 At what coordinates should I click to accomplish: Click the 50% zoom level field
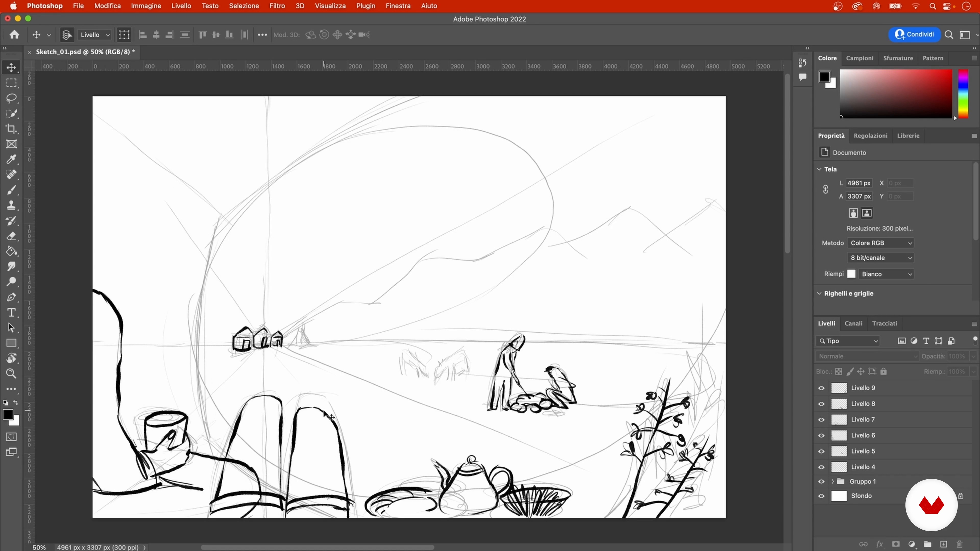pos(39,548)
